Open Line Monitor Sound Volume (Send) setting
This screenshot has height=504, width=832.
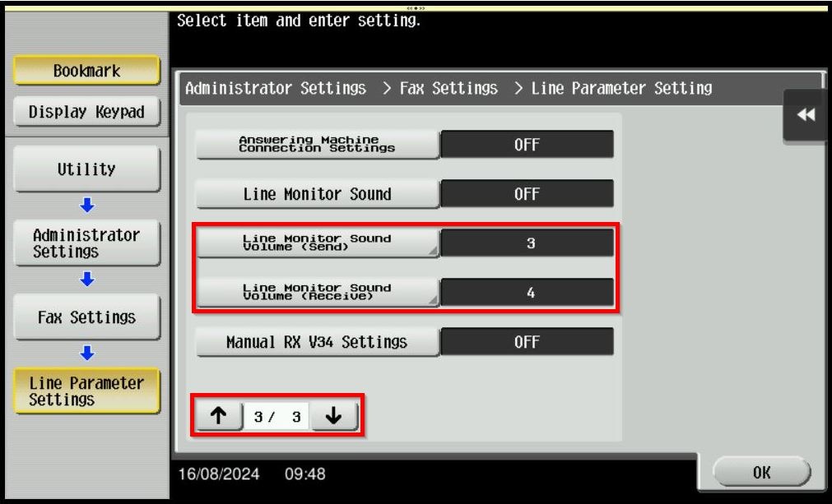[318, 243]
